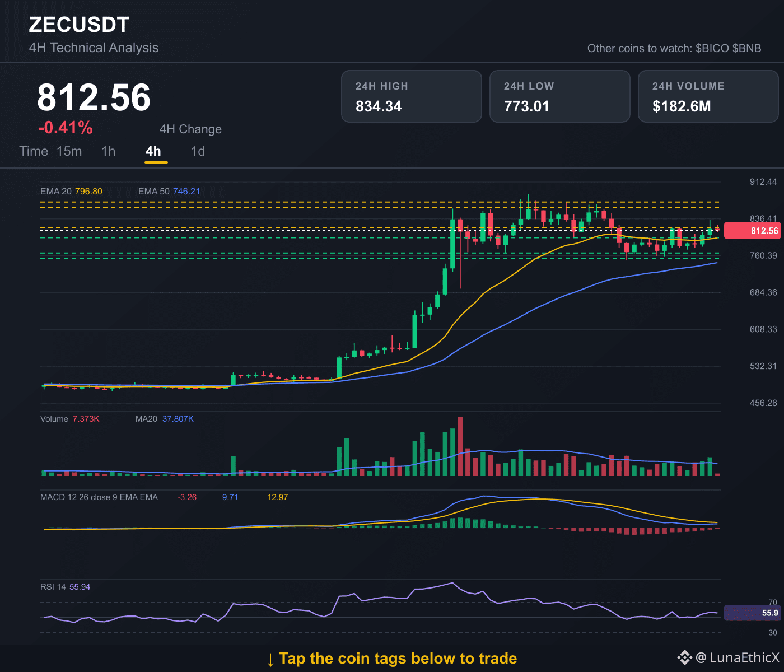Image resolution: width=784 pixels, height=672 pixels.
Task: Select the 15m timeframe tab
Action: click(x=69, y=151)
